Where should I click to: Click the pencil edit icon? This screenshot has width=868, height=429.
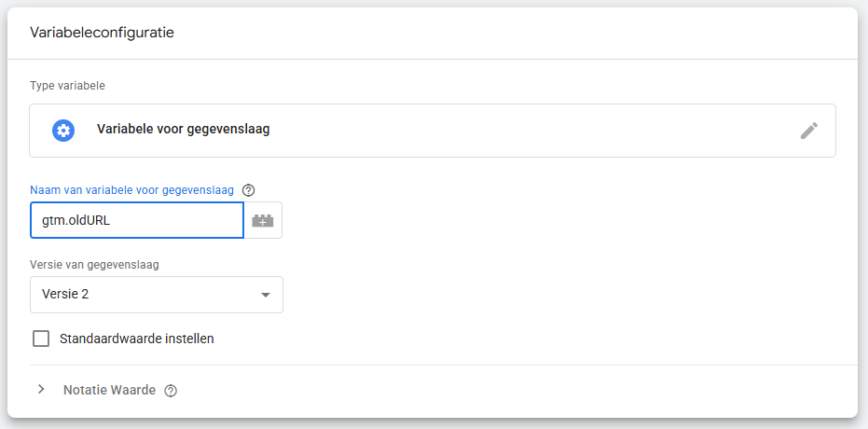coord(808,131)
